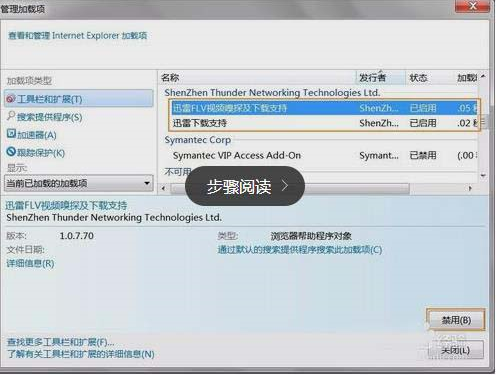Select the 迅雷下载支持 add-on row
The width and height of the screenshot is (497, 375).
[x=324, y=123]
